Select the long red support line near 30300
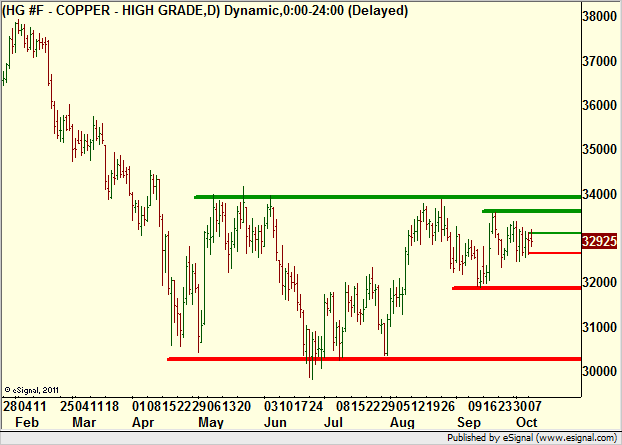The height and width of the screenshot is (445, 622). [x=374, y=359]
